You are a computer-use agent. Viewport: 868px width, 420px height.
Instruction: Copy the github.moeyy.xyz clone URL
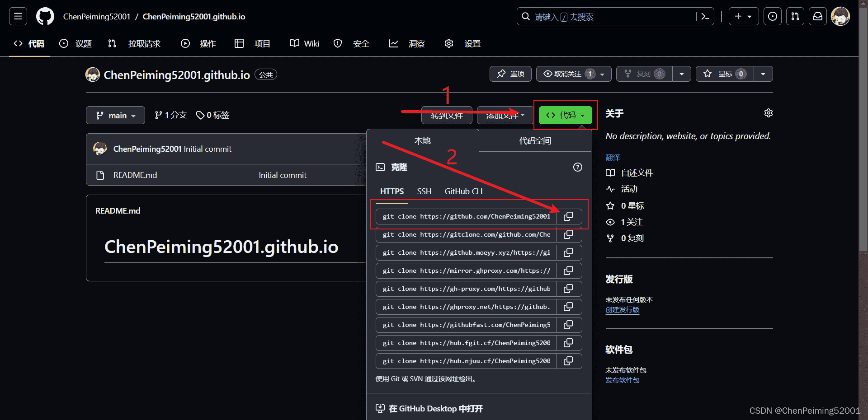pyautogui.click(x=569, y=252)
